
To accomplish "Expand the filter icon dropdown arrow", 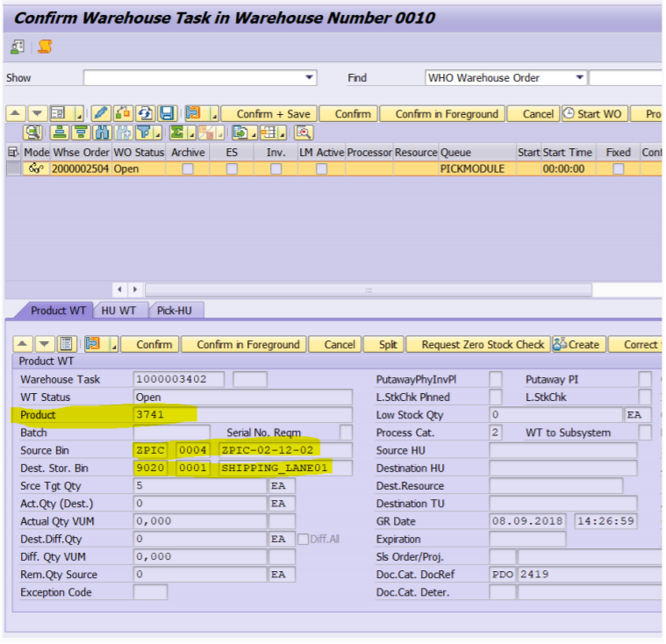I will (x=158, y=133).
